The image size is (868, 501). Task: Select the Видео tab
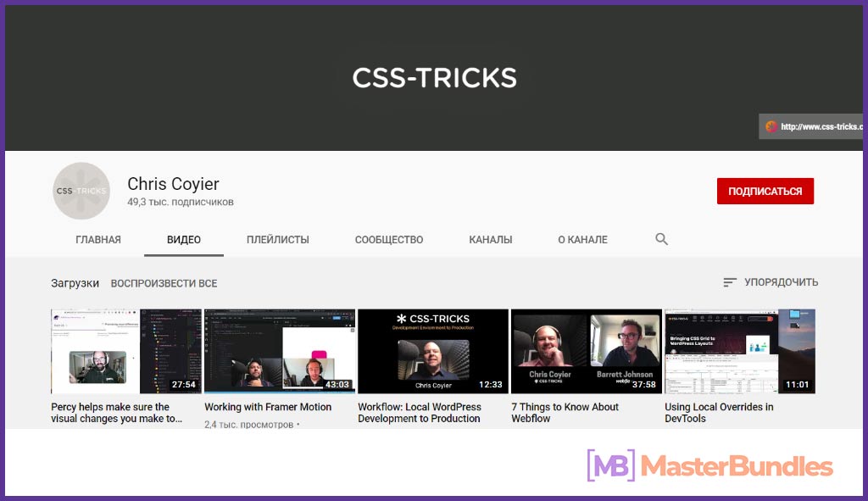tap(184, 240)
